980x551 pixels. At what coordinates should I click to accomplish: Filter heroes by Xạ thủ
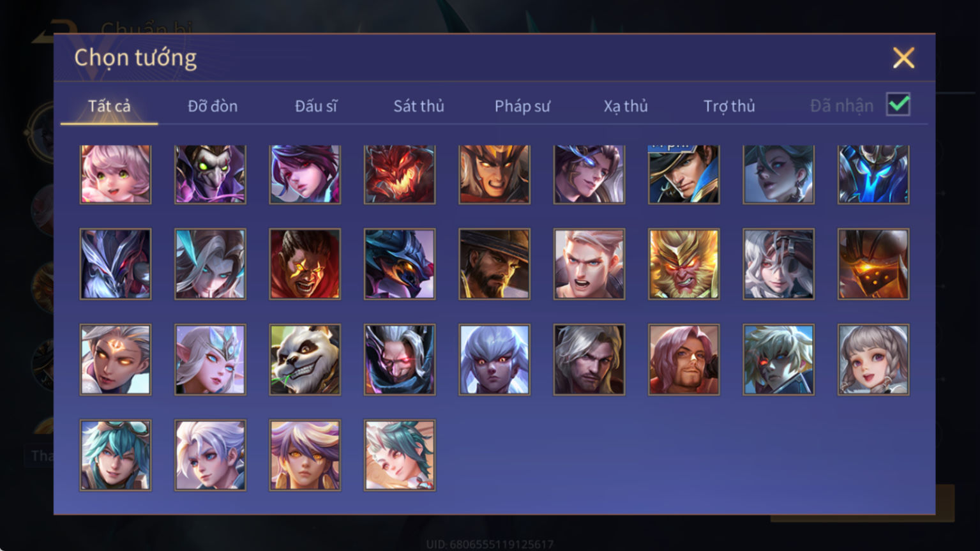(x=626, y=106)
